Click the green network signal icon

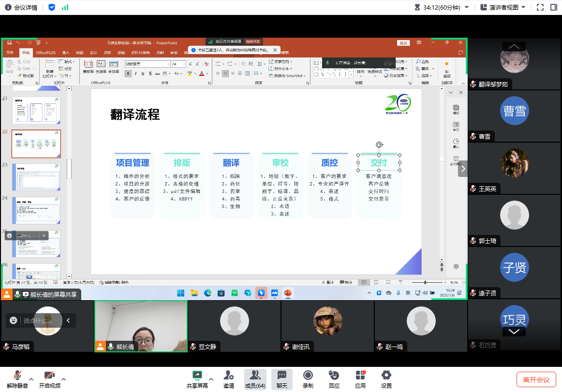coord(65,7)
